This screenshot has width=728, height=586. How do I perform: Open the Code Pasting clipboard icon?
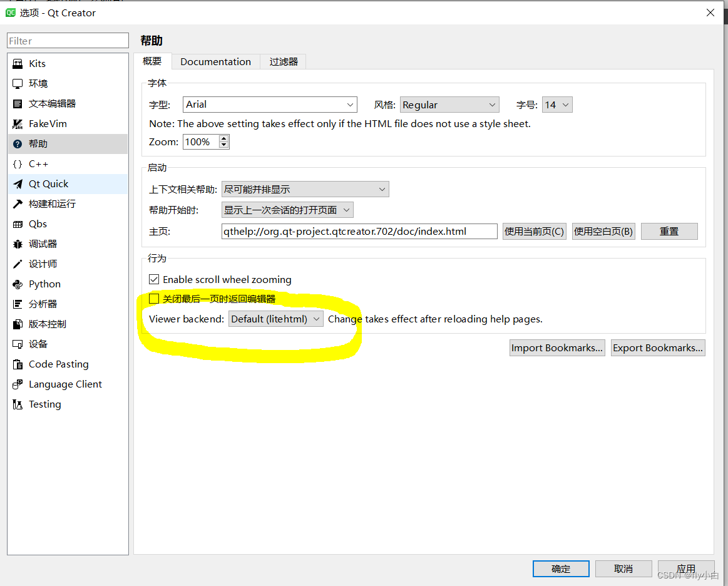point(18,364)
